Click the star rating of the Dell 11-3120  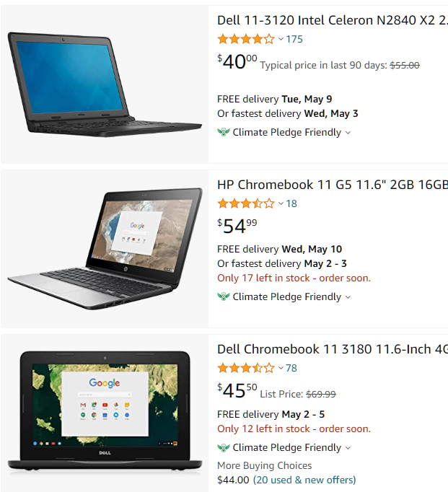[x=246, y=39]
